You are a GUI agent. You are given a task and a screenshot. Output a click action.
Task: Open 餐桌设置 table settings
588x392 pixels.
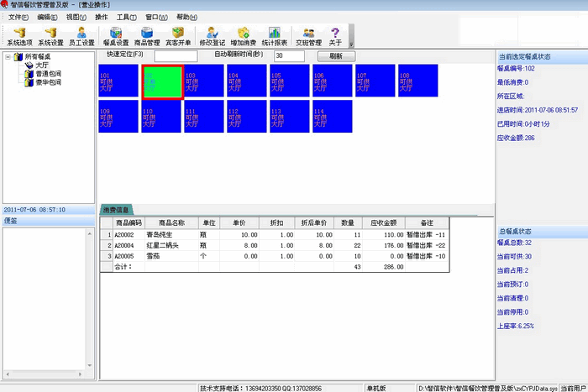point(116,35)
